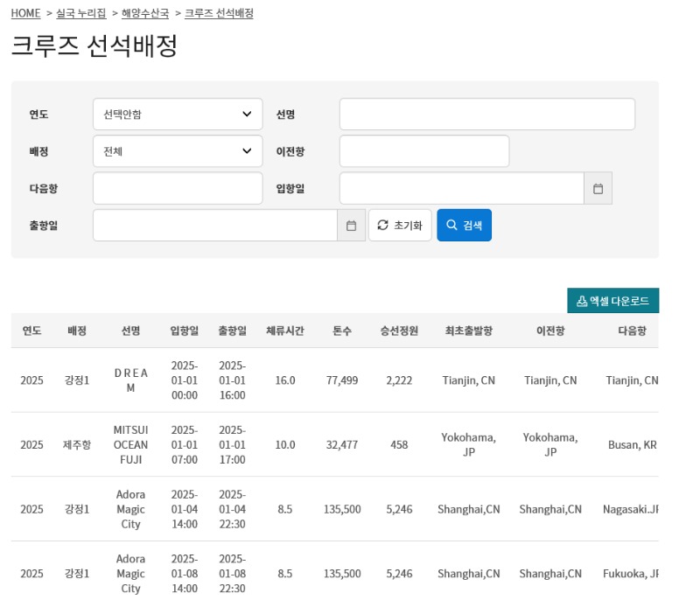Screen dimensions: 700x600
Task: Open the 크루즈 선석배정 breadcrumb link
Action: pyautogui.click(x=219, y=13)
